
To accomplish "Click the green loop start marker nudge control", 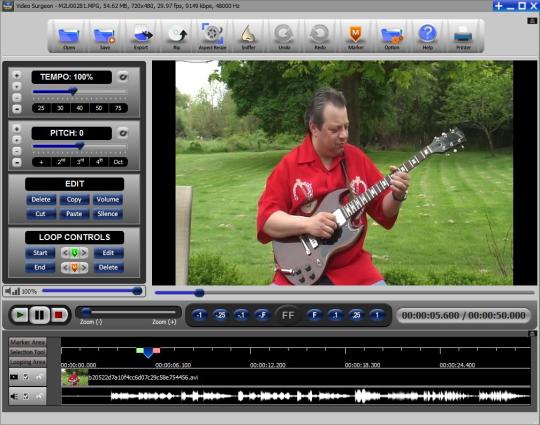I will pos(74,253).
